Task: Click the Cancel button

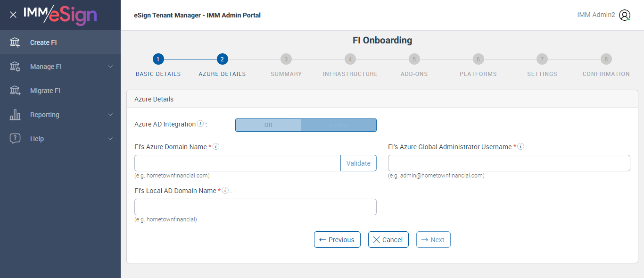Action: click(x=388, y=240)
